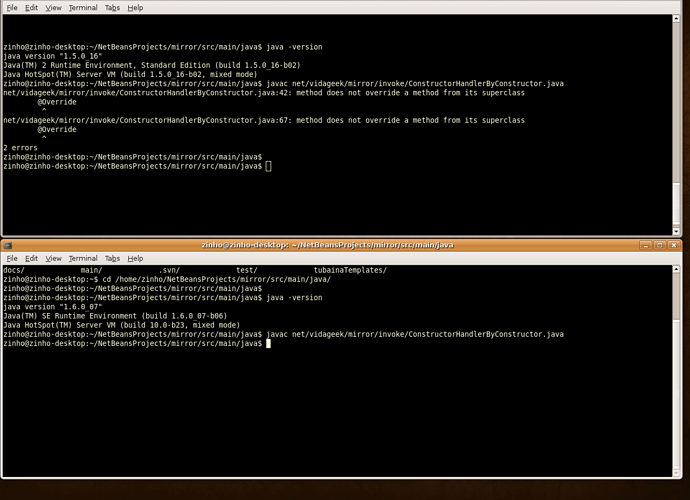Click 'test/' directory text

tap(246, 270)
